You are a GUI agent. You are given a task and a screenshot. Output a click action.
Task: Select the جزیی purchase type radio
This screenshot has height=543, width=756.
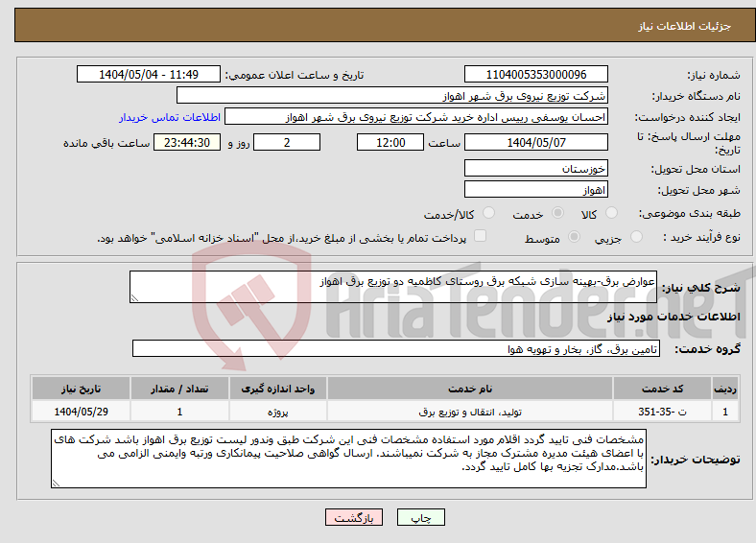pos(636,236)
